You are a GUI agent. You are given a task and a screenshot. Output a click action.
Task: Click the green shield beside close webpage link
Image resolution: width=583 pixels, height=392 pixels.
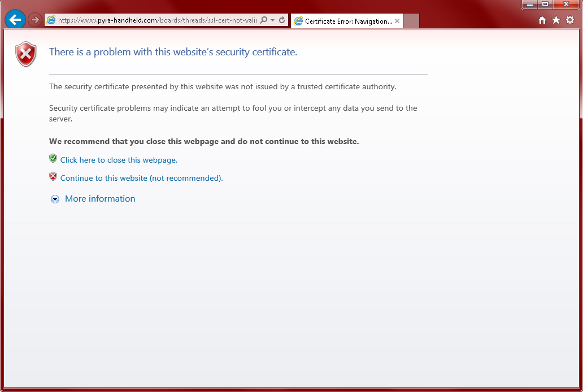coord(53,159)
